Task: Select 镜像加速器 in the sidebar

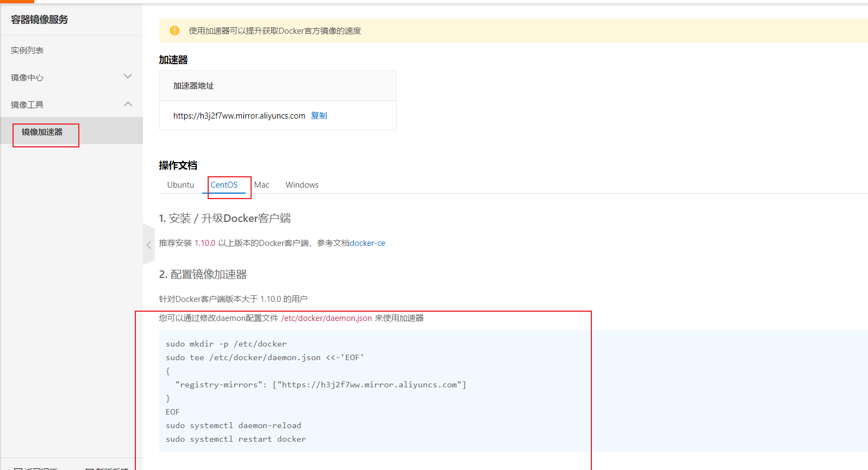Action: (42, 132)
